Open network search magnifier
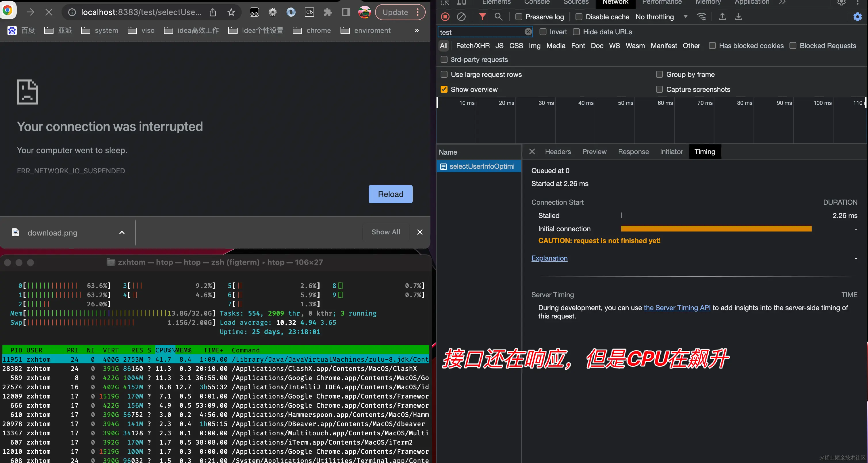Screen dimensions: 868x463 pos(498,16)
